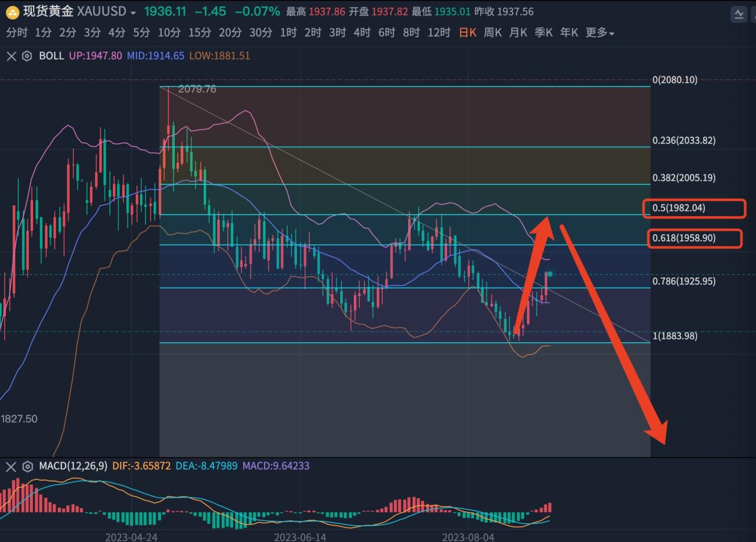Select the 1分 timeframe
The image size is (756, 542).
coord(43,33)
